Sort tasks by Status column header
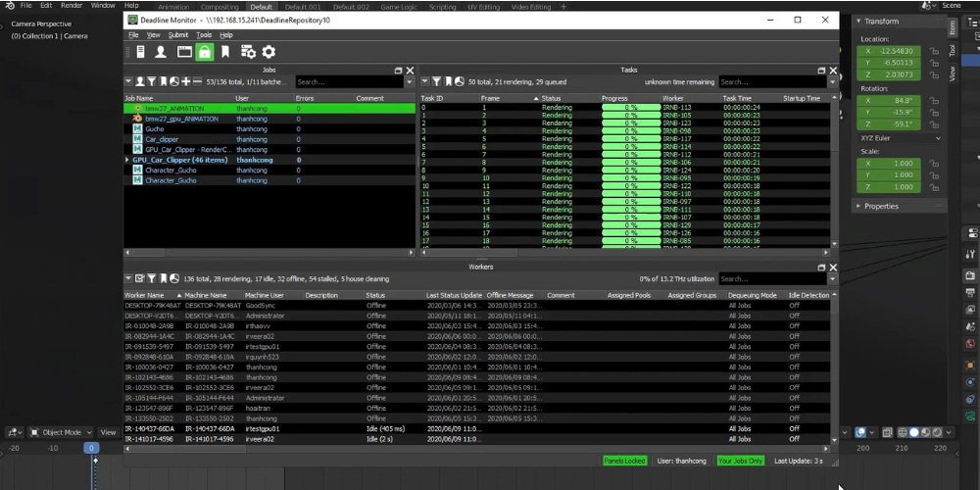Screen dimensions: 980x490 [x=552, y=99]
